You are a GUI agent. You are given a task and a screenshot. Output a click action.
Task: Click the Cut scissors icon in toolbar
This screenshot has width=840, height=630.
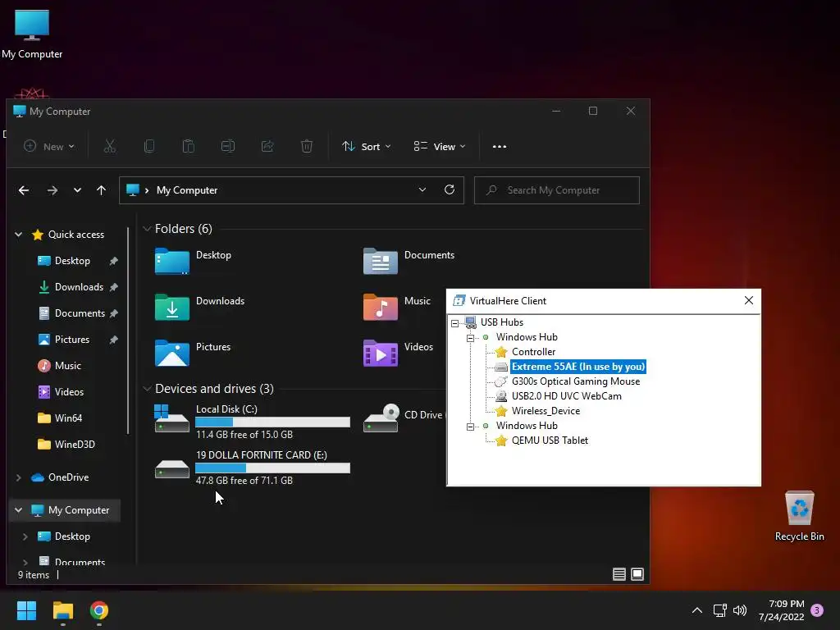tap(109, 146)
